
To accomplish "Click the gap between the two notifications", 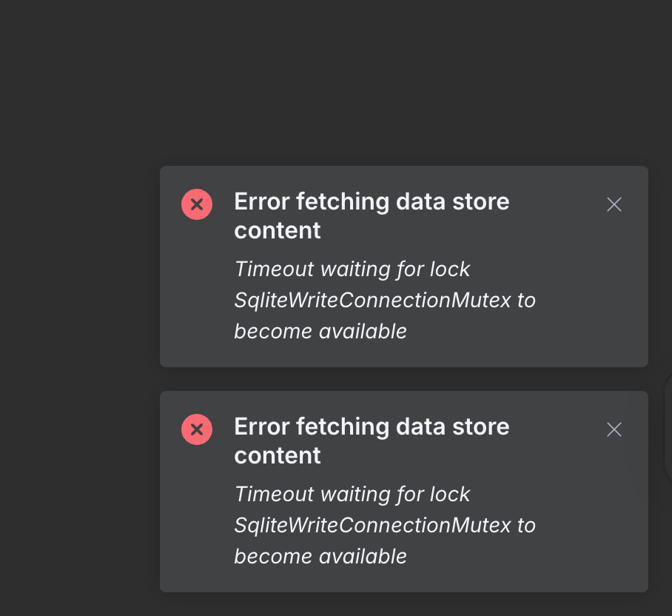I will click(x=403, y=379).
